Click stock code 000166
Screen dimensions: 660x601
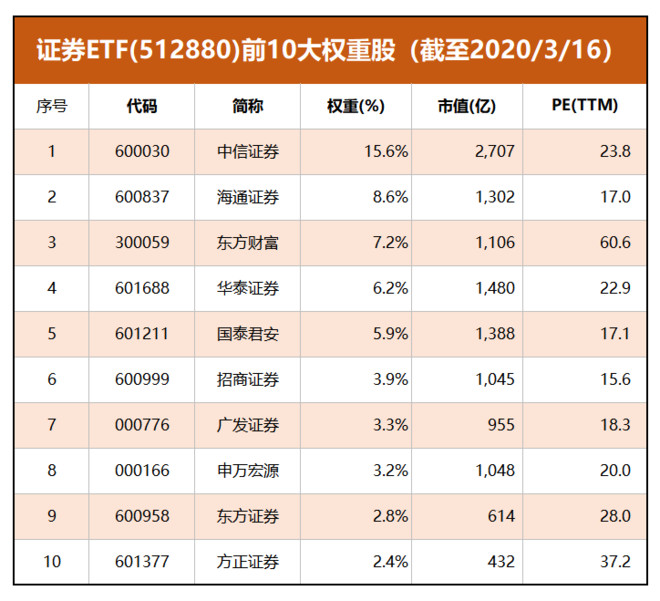coord(142,471)
